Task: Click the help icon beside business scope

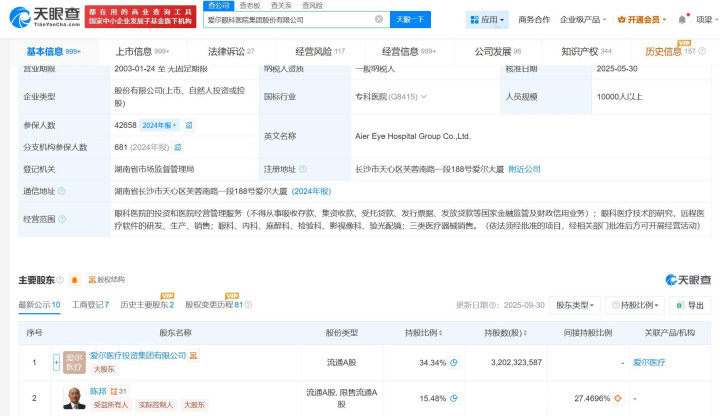Action: coord(60,216)
